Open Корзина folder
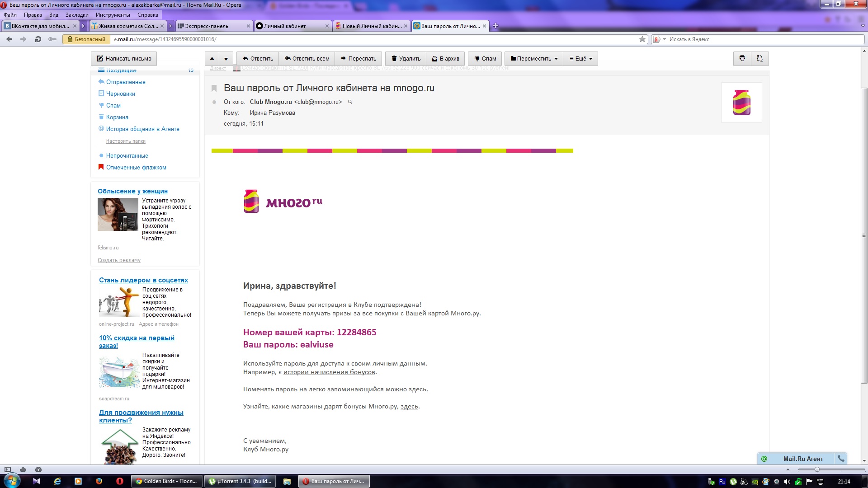The width and height of the screenshot is (868, 488). pos(117,117)
